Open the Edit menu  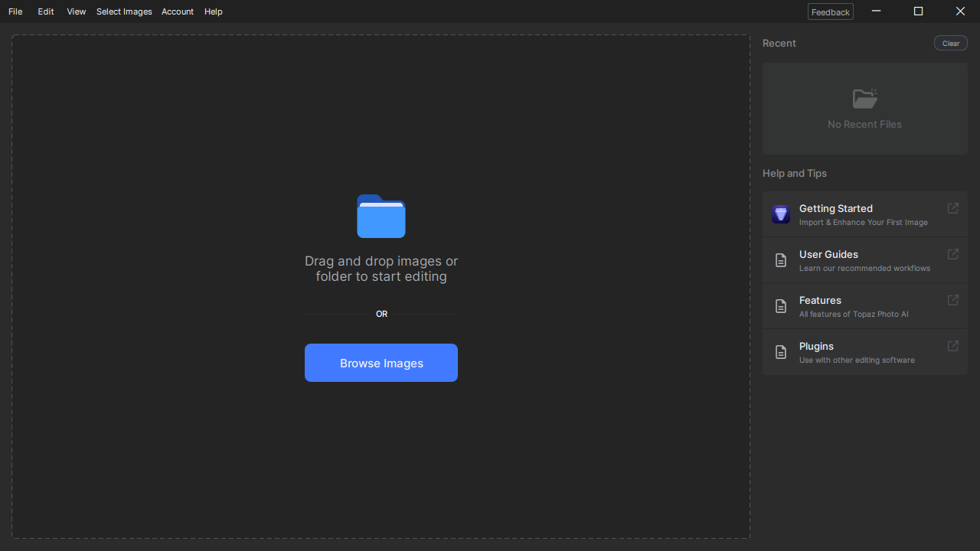[45, 11]
